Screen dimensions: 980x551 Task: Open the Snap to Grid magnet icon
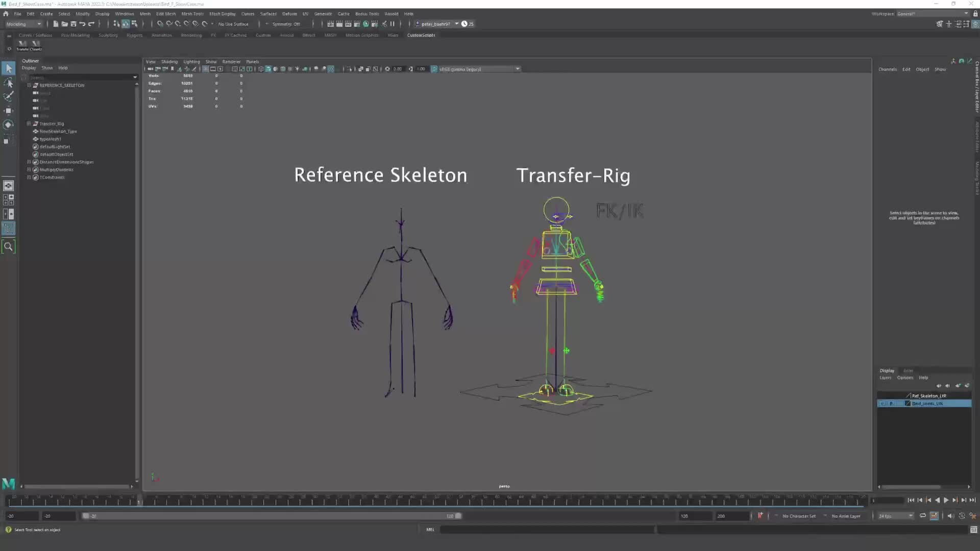click(x=160, y=23)
